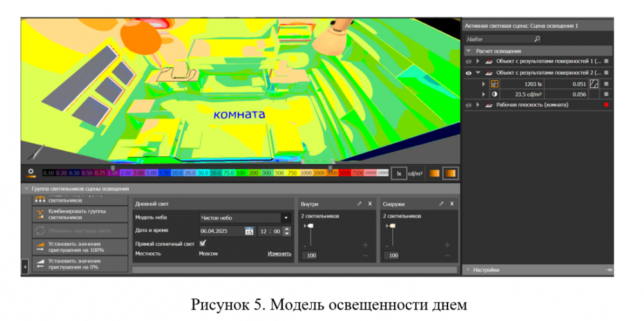
Task: Click the pencil edit icon of the Внутри group
Action: 359,204
